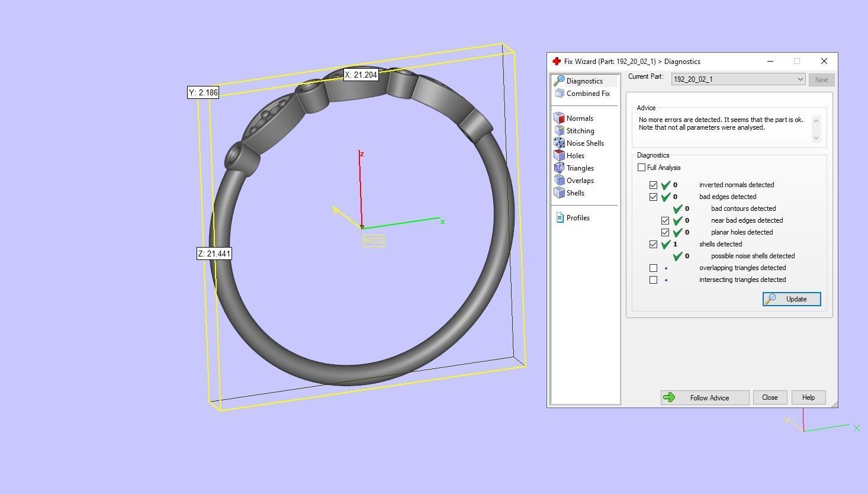Viewport: 868px width, 494px height.
Task: Click the Next button
Action: pyautogui.click(x=821, y=80)
